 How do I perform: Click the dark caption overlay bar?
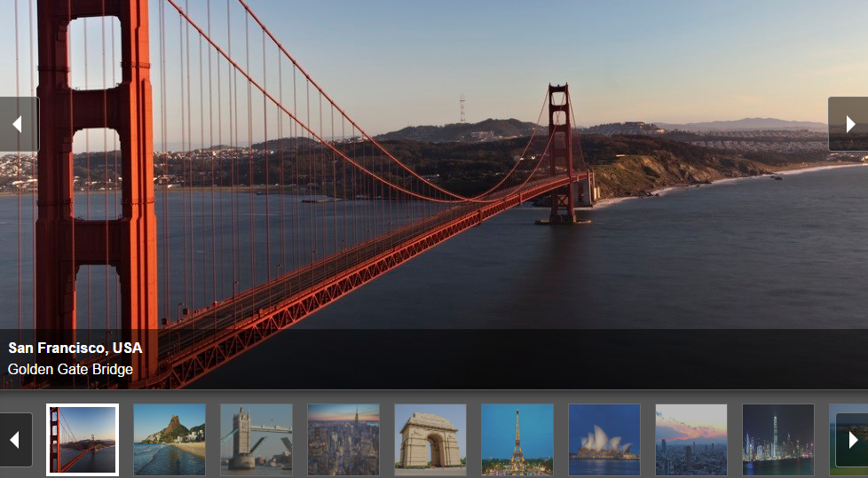[434, 359]
